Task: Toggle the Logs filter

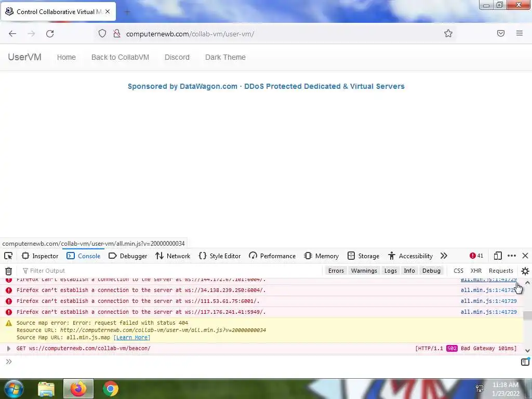Action: (391, 271)
